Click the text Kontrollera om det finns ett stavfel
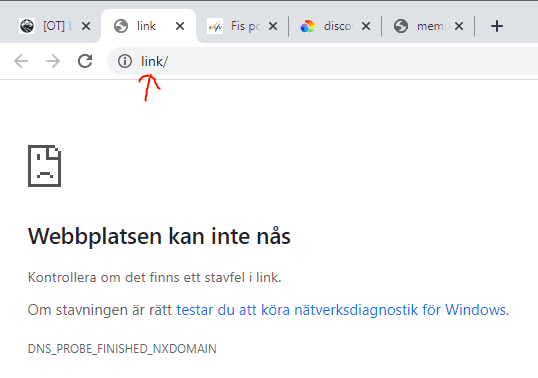The width and height of the screenshot is (538, 378). (x=154, y=277)
